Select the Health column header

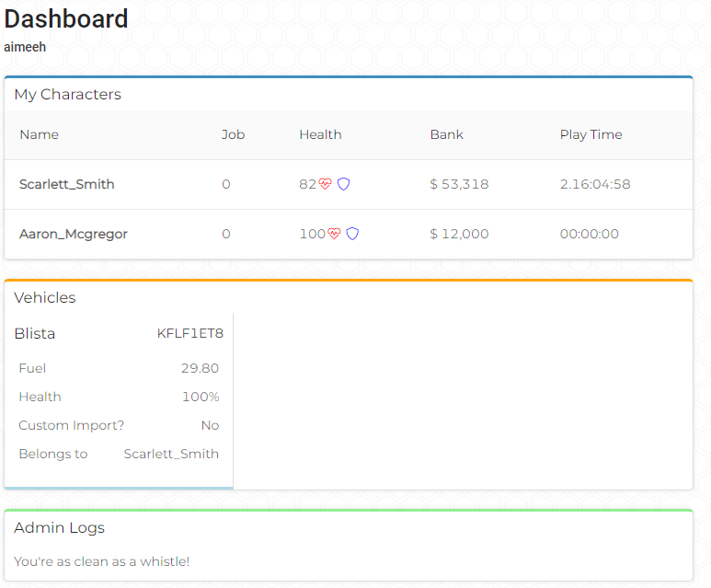pos(320,134)
